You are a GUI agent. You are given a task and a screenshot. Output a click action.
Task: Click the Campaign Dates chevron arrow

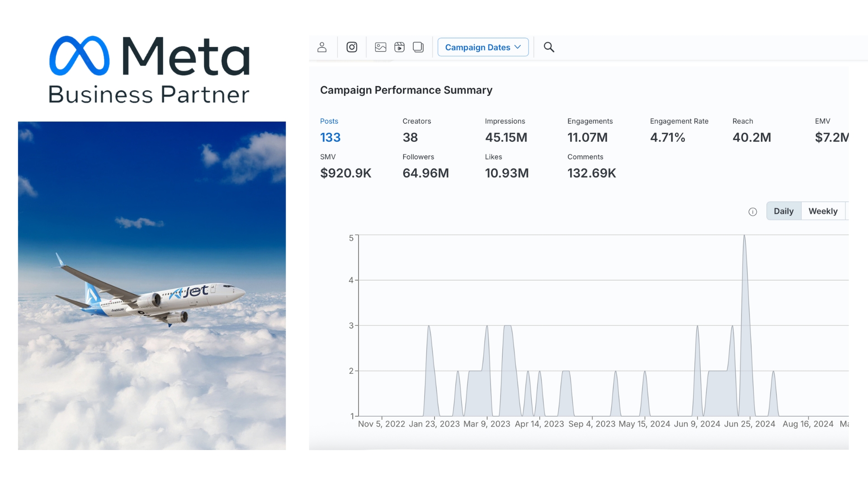[x=518, y=47]
